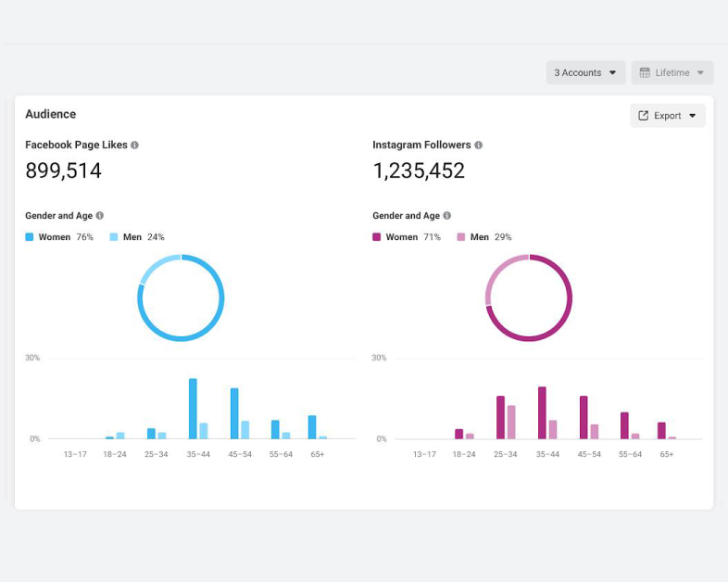Click the pink Men legend swatch

[461, 237]
